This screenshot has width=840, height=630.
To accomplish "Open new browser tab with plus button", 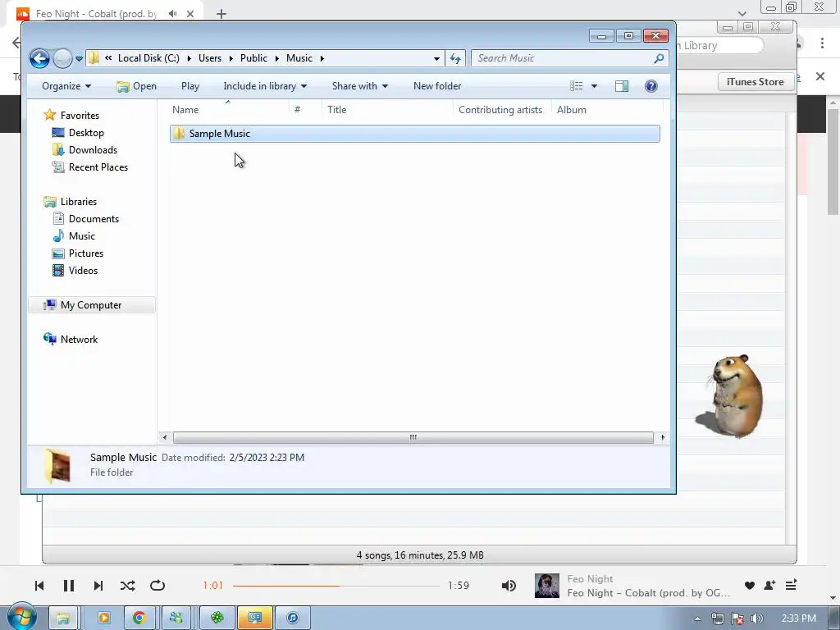I will [x=221, y=14].
